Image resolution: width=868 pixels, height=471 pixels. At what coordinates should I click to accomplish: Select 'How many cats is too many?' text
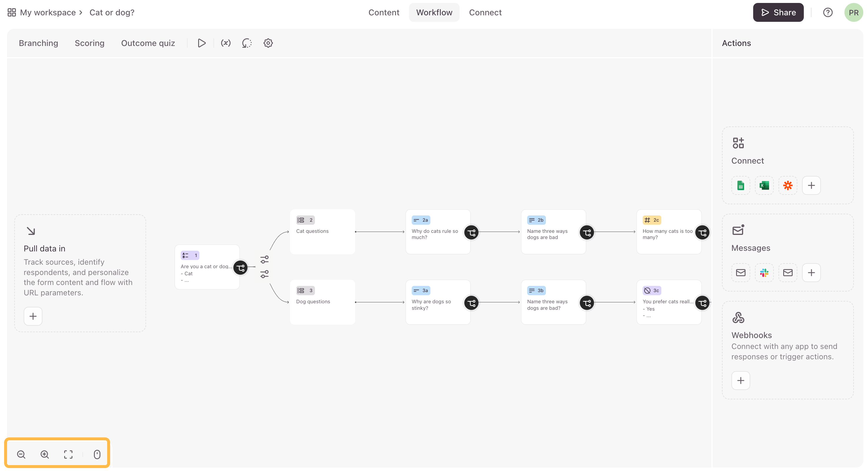667,234
